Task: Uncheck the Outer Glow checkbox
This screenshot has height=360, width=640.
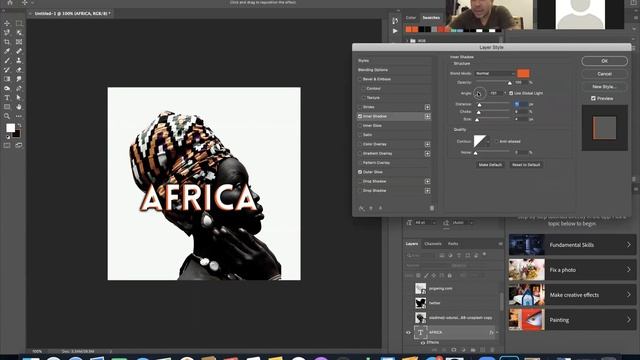Action: tap(360, 172)
